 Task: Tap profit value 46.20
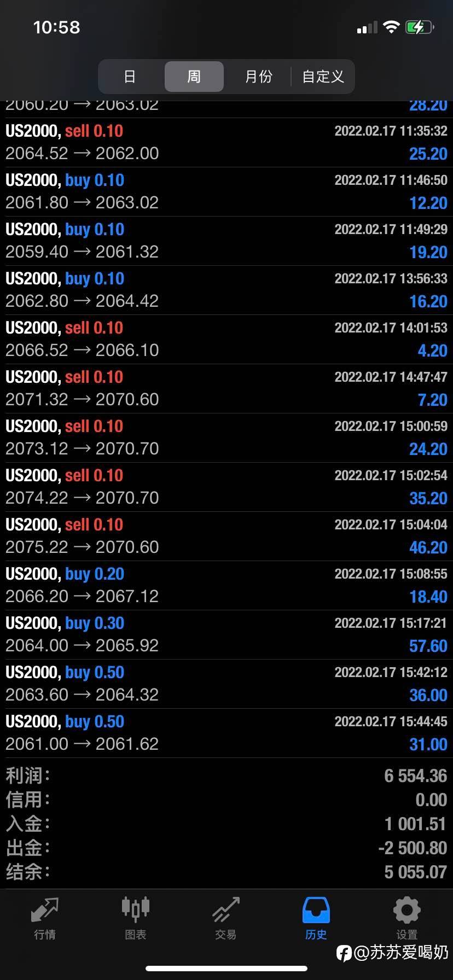coord(428,547)
